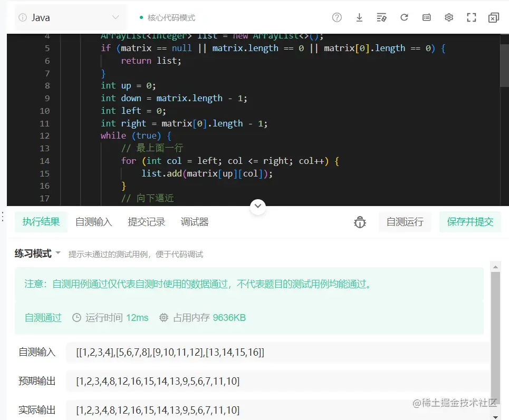
Task: Click the close-panel window icon
Action: tap(493, 17)
